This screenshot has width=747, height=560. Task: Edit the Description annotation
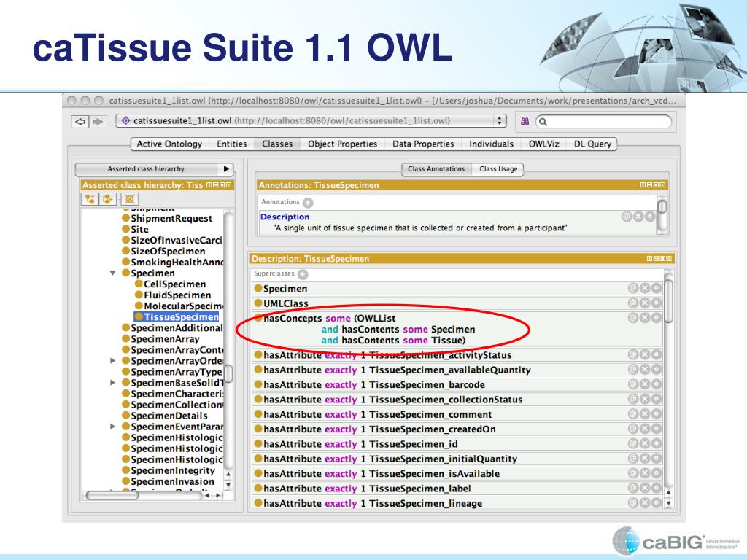pyautogui.click(x=650, y=217)
